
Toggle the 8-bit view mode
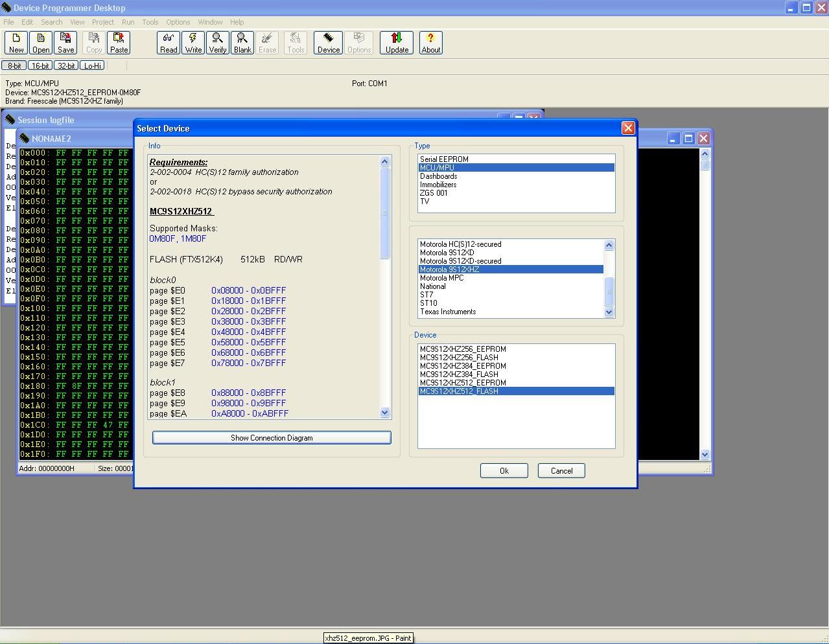tap(14, 65)
